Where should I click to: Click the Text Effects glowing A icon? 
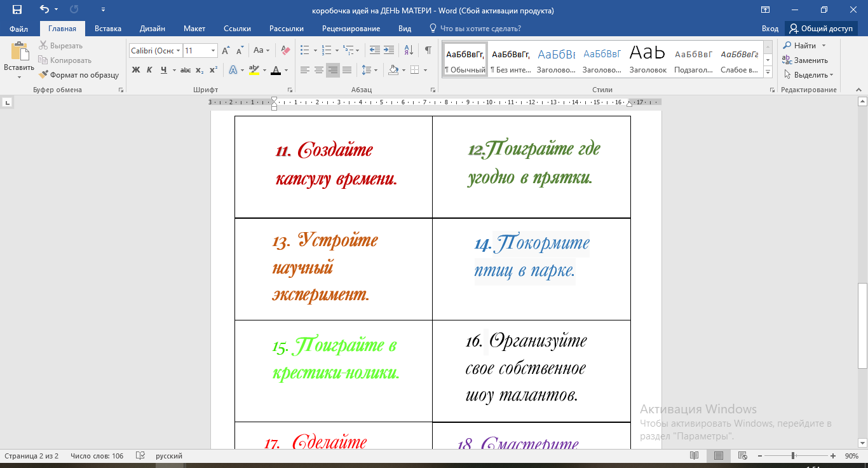pos(233,70)
